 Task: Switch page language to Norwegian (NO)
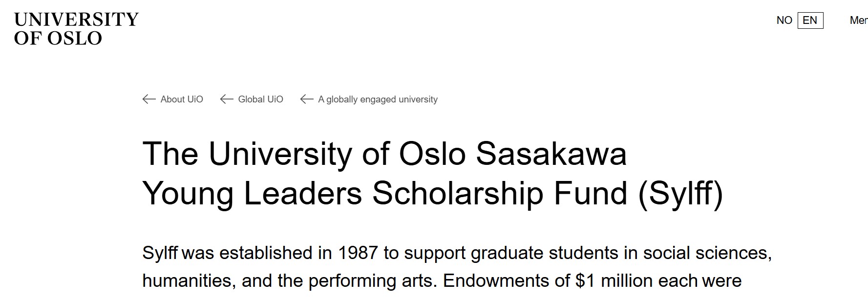tap(784, 20)
